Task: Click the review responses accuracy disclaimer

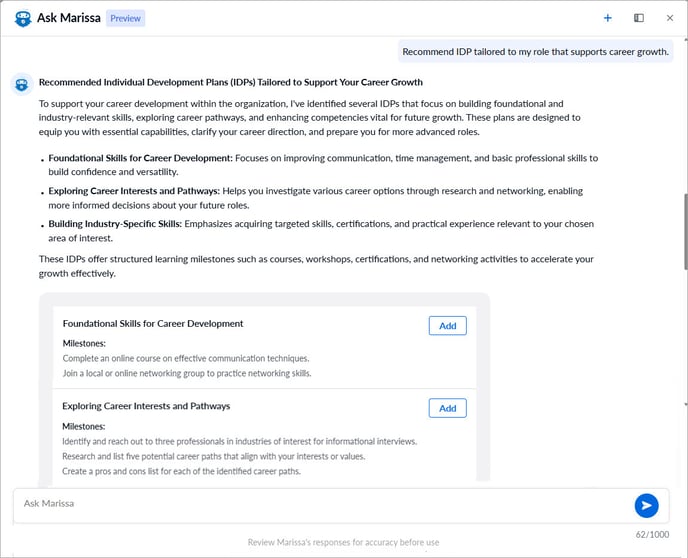Action: point(344,543)
